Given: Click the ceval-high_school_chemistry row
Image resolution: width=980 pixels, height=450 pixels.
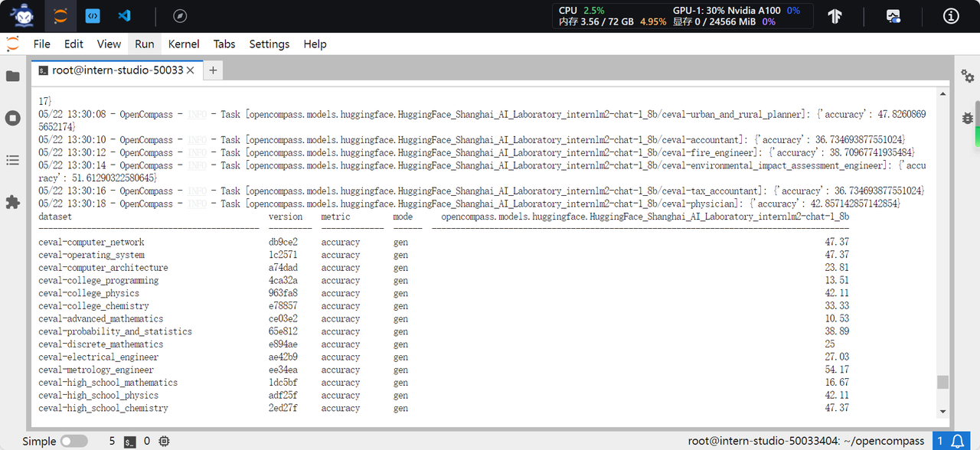Looking at the screenshot, I should point(443,409).
